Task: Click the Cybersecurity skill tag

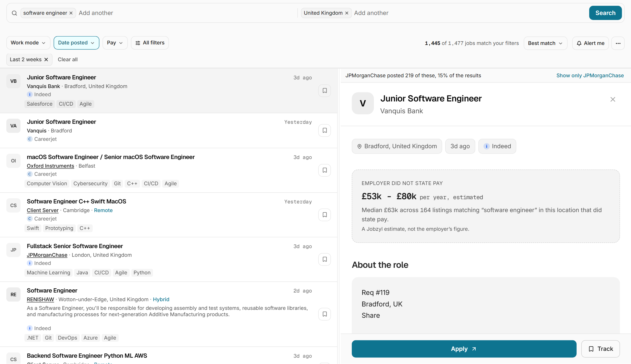Action: 90,183
